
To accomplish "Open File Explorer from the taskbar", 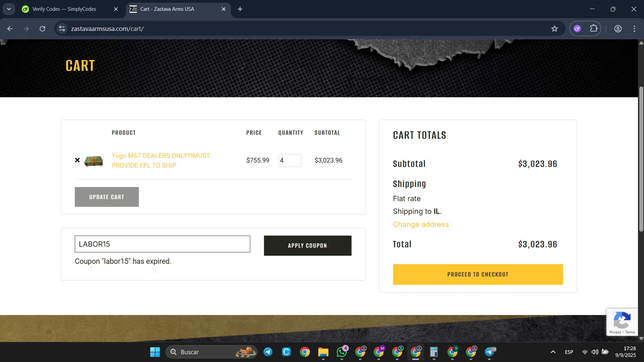I will (x=323, y=352).
